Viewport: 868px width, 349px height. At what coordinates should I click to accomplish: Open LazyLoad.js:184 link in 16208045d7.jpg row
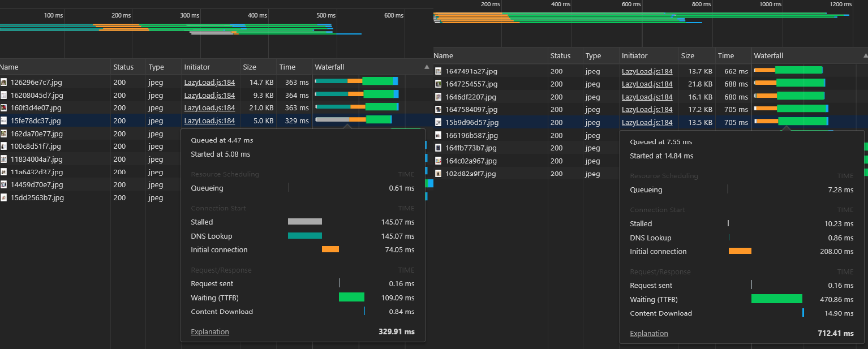click(209, 95)
